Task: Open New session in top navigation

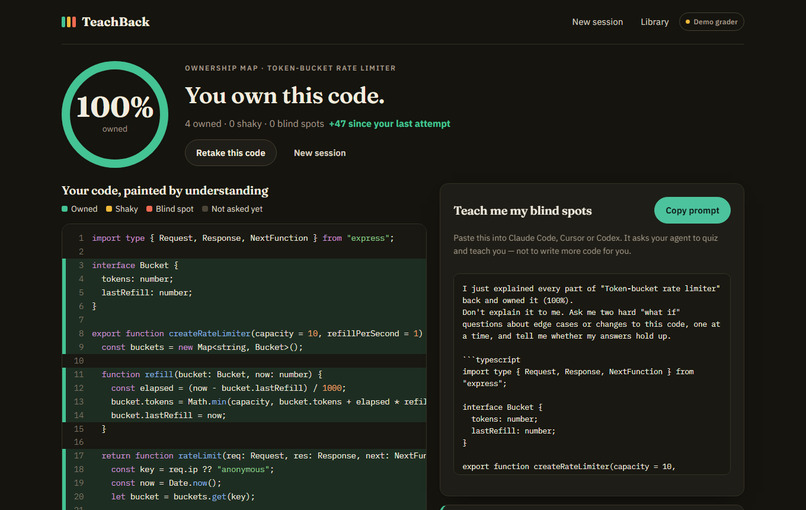Action: (597, 22)
